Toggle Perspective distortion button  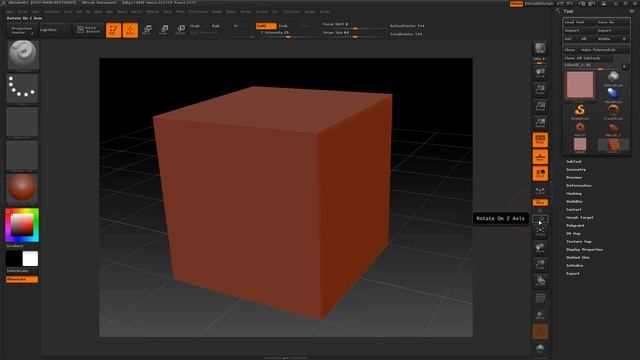point(540,140)
